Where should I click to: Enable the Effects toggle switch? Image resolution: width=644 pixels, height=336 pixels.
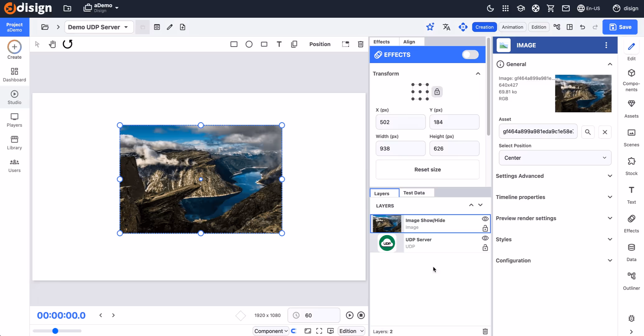(470, 55)
